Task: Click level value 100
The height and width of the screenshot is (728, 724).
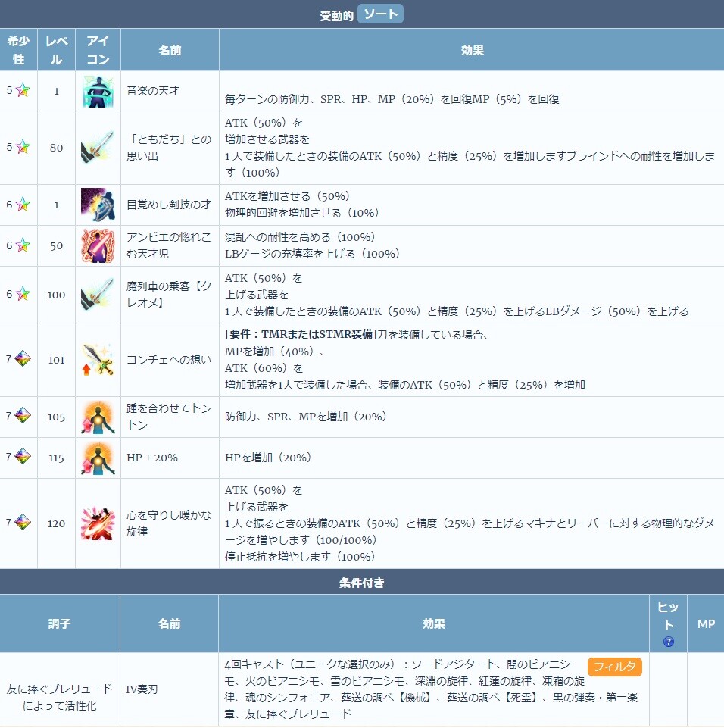Action: point(56,295)
